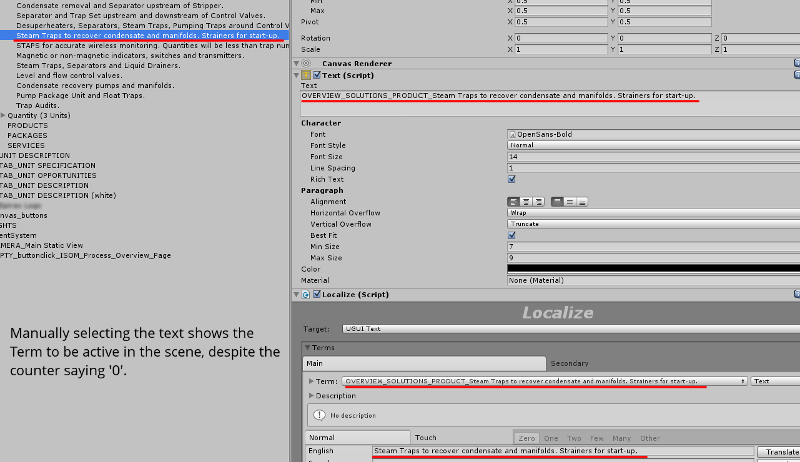Expand the Quantity (3 Units) tree item
This screenshot has width=800, height=462.
[x=4, y=115]
